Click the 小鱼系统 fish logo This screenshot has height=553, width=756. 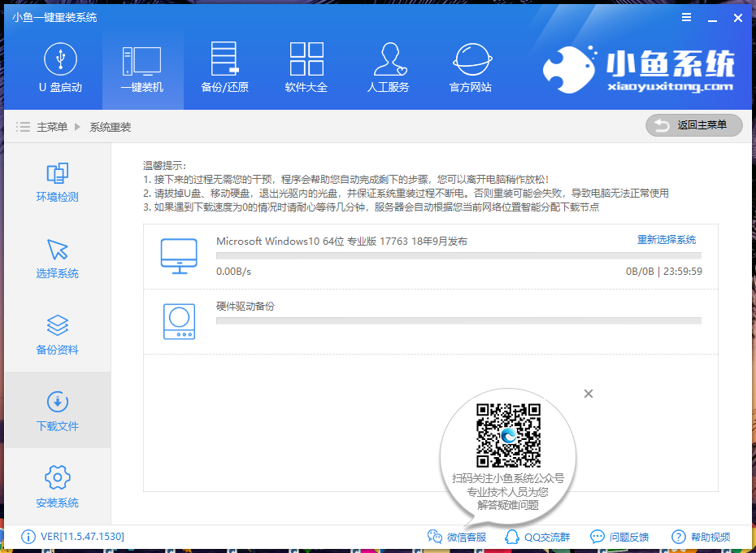tap(638, 69)
